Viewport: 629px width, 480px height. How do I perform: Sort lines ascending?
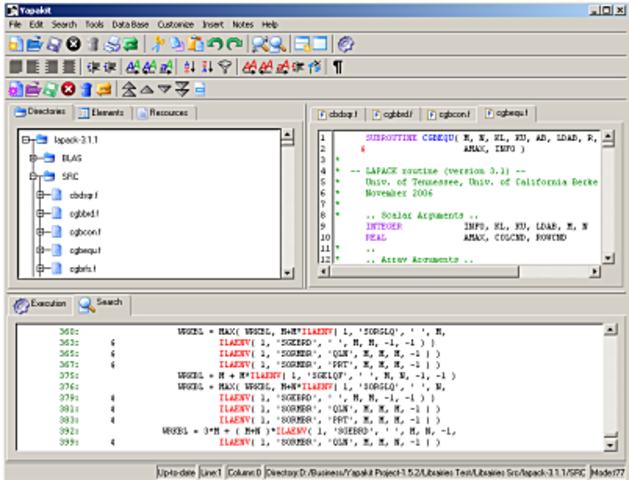[x=189, y=67]
